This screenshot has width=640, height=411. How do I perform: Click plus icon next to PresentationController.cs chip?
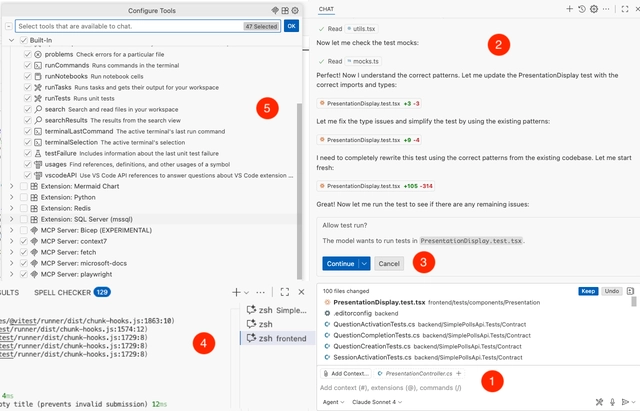point(458,373)
